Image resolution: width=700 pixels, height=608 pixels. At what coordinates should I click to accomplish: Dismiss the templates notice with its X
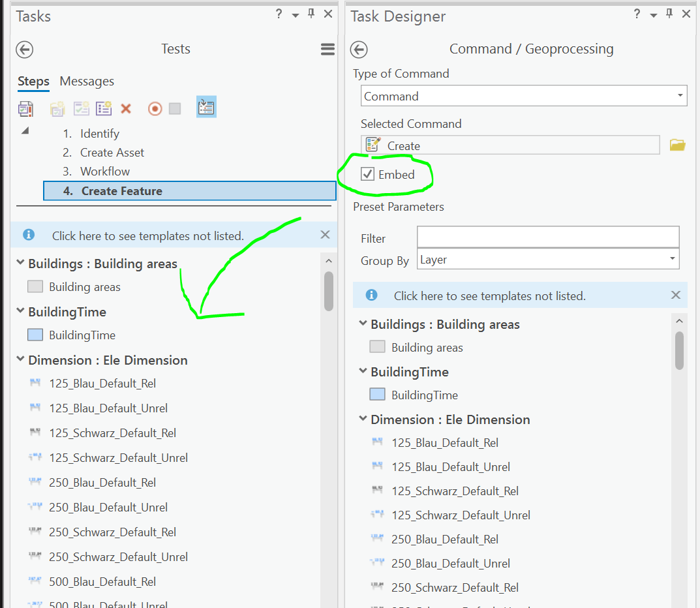point(325,234)
